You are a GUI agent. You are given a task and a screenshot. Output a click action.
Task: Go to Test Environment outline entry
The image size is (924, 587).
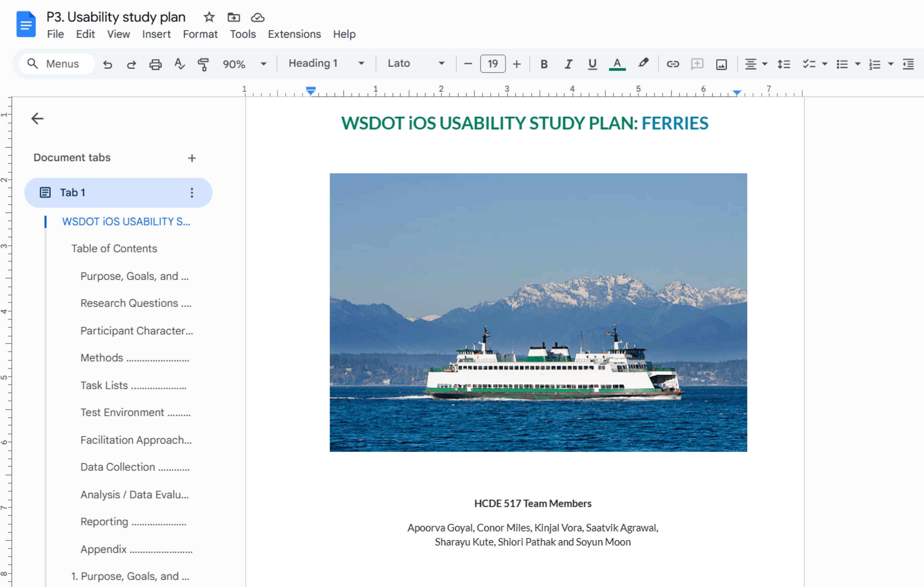click(x=136, y=412)
